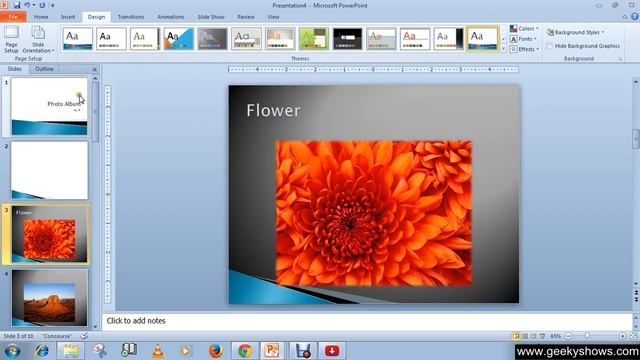The width and height of the screenshot is (640, 360).
Task: Apply the black theme thumbnail
Action: point(347,39)
